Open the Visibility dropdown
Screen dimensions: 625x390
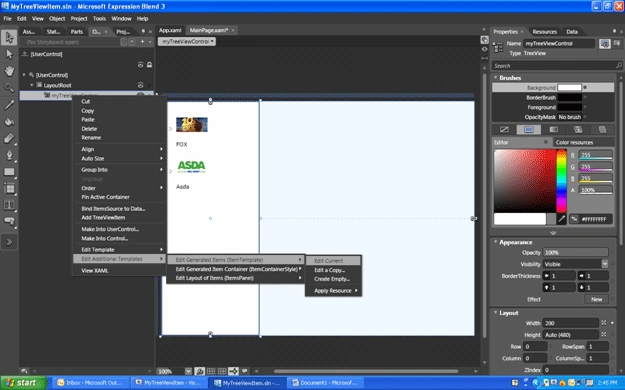pyautogui.click(x=605, y=264)
